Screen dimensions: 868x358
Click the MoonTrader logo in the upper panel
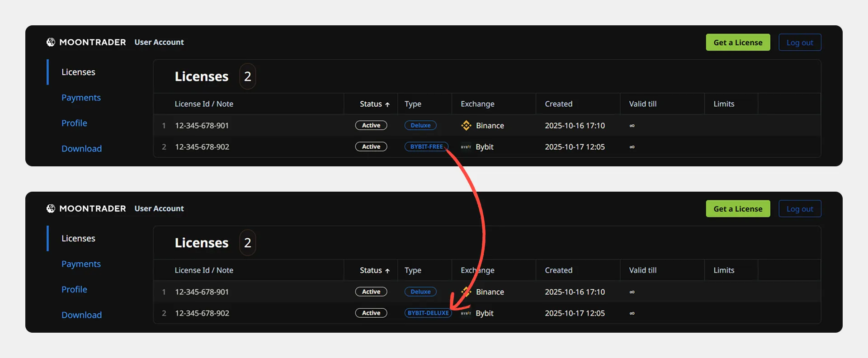tap(51, 42)
